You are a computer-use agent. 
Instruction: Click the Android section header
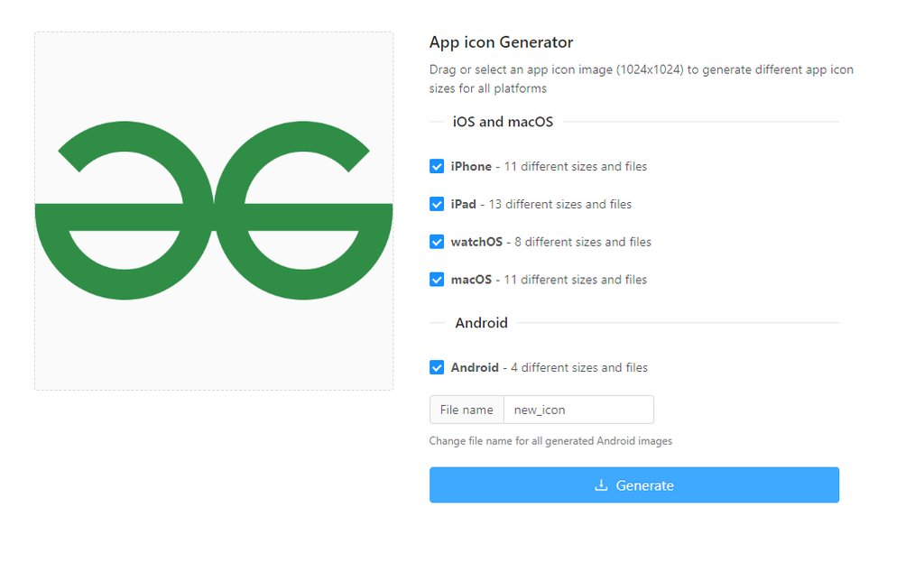pos(481,323)
